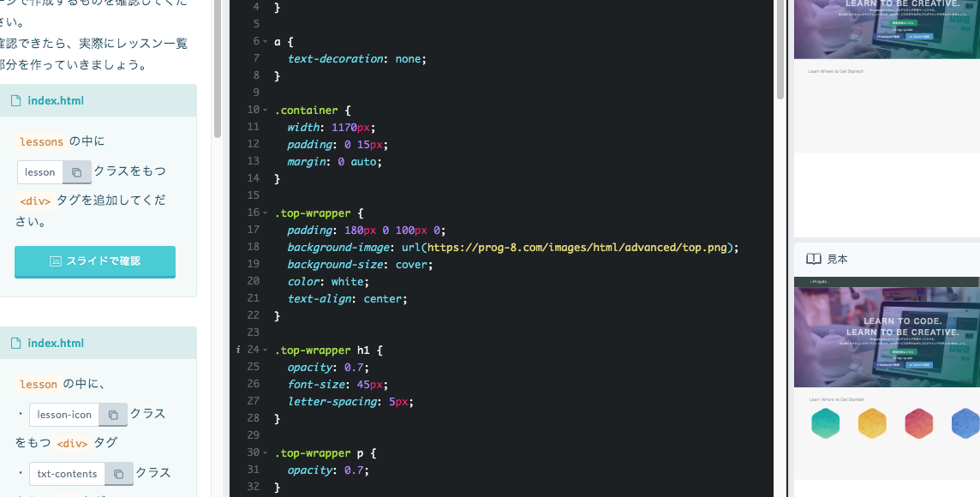The height and width of the screenshot is (497, 980).
Task: Copy the "lesson-icon" class name
Action: [x=112, y=415]
